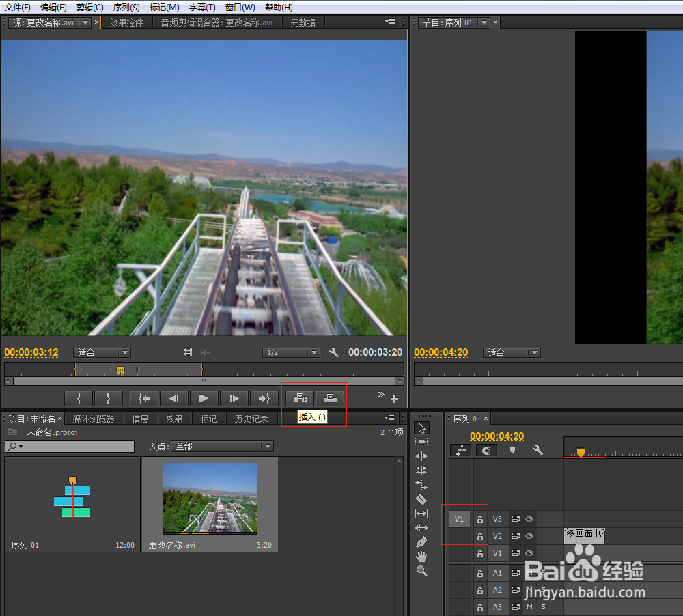
Task: Click Go to Out point button
Action: tap(264, 398)
